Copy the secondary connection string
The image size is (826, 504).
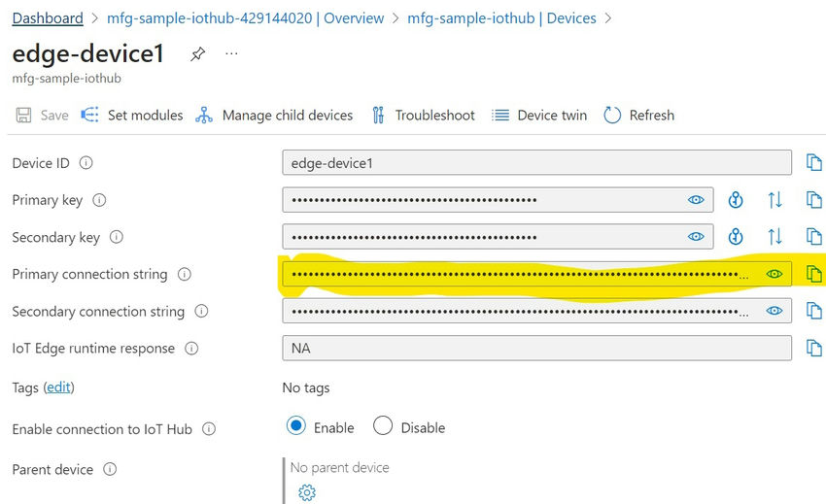pyautogui.click(x=813, y=312)
